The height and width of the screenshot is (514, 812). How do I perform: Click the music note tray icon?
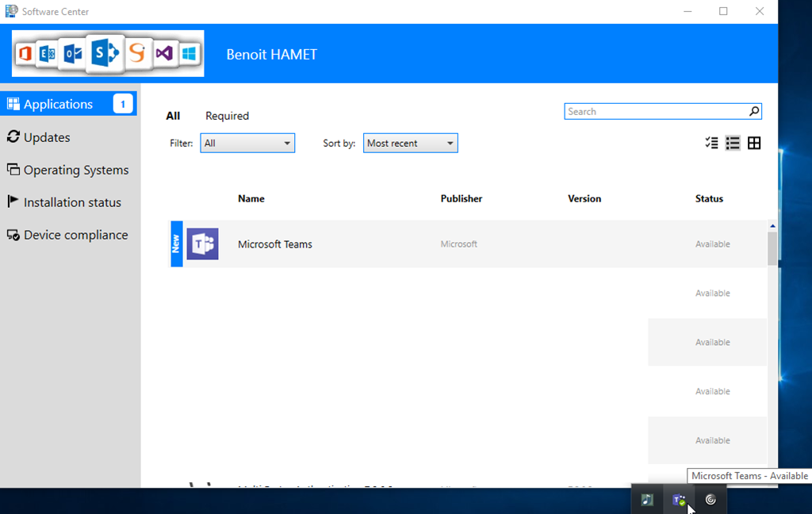[647, 500]
